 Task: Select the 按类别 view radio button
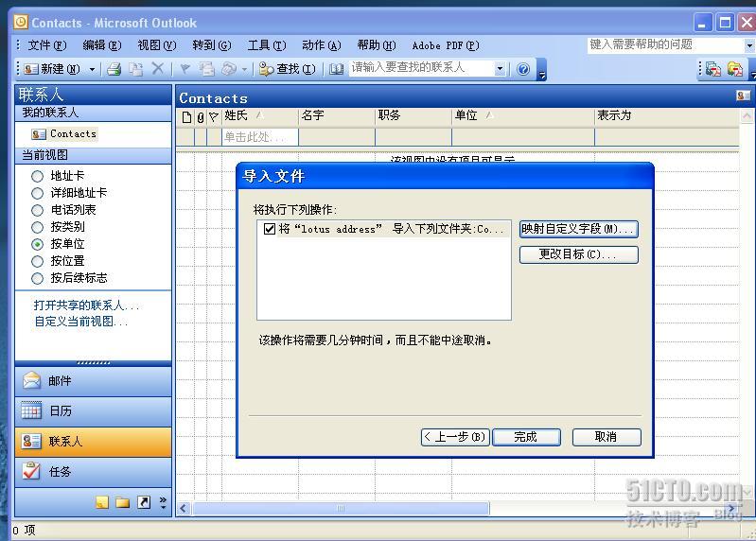click(x=37, y=227)
